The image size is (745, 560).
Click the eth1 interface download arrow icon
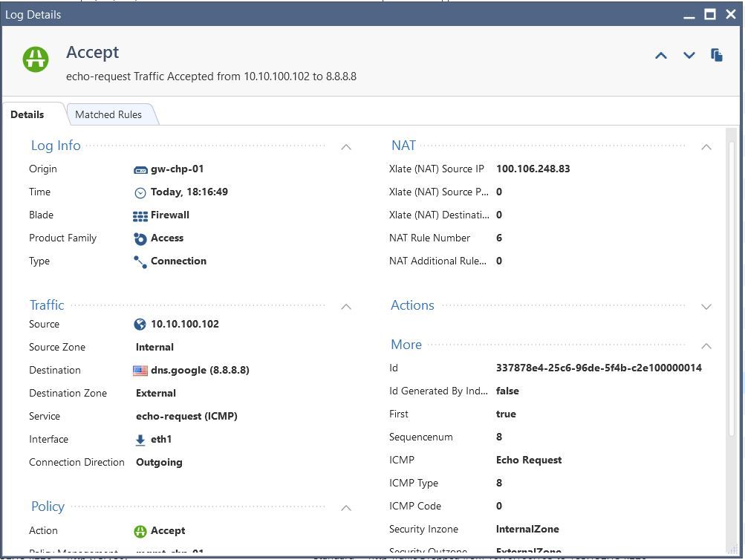[x=140, y=440]
